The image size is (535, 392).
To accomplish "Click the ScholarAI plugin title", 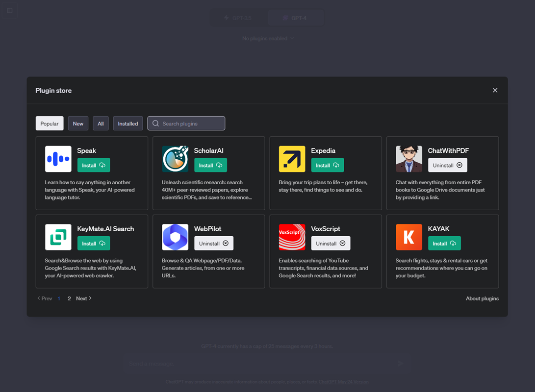I will 209,150.
